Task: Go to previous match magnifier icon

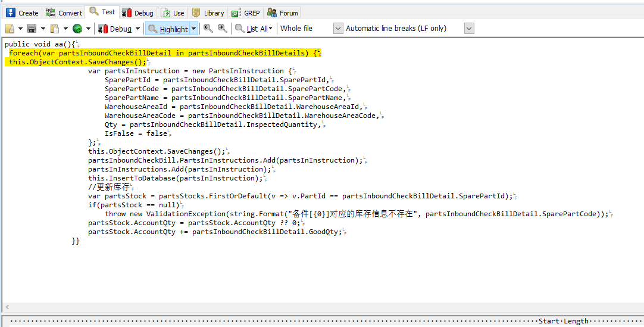Action: pos(208,29)
